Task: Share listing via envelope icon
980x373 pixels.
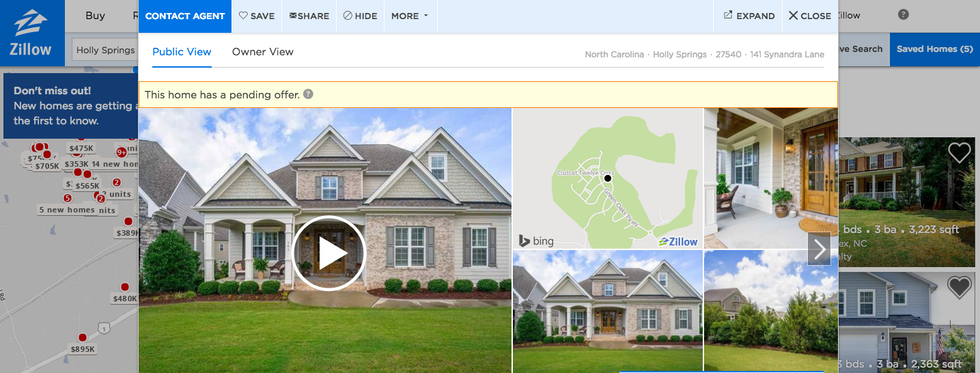Action: pos(309,16)
